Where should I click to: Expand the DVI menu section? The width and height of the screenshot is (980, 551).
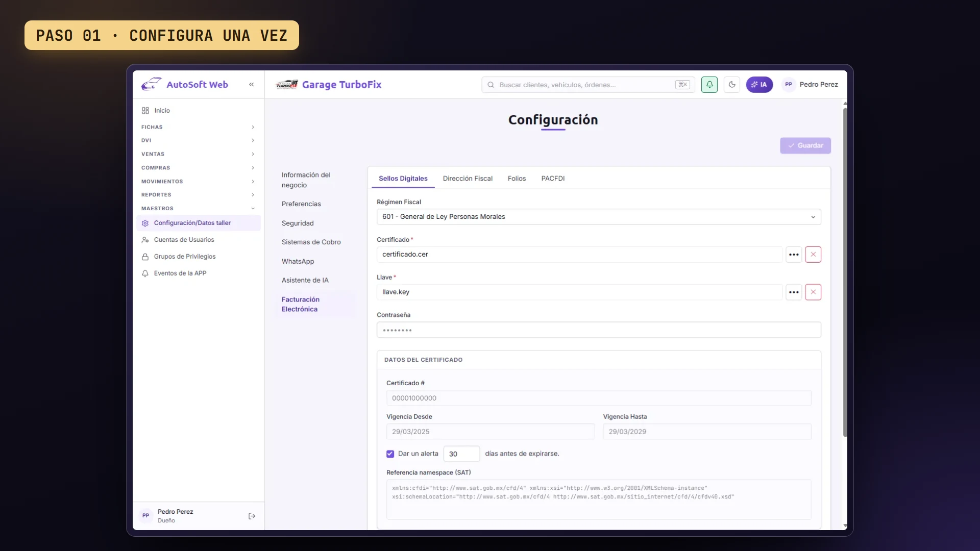199,140
